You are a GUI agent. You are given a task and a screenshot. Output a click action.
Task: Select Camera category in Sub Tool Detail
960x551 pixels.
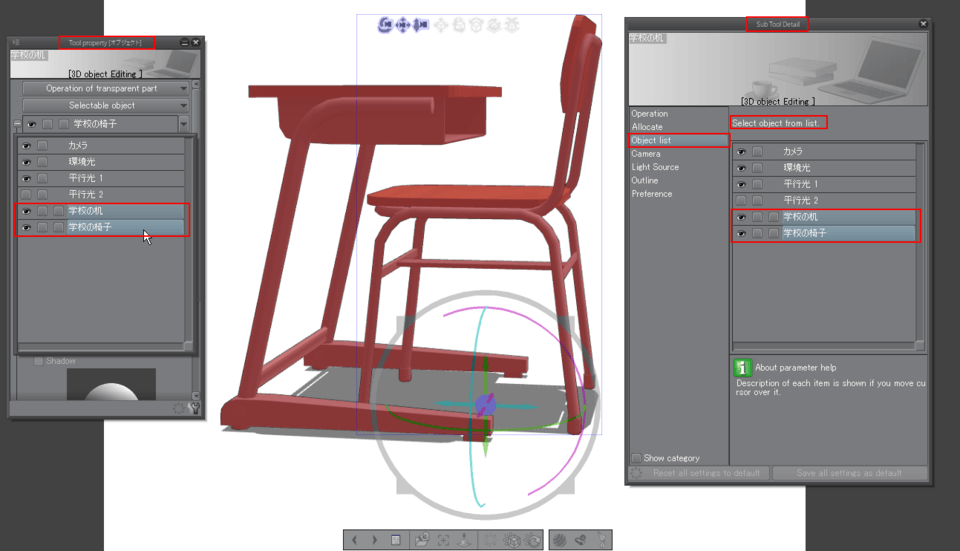pyautogui.click(x=646, y=154)
